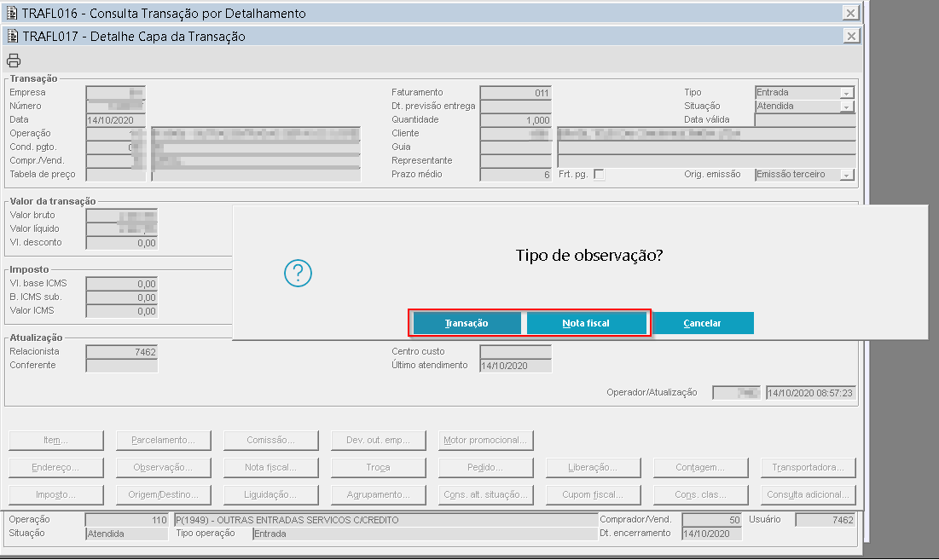Click the Nota fiscal... bottom button
This screenshot has width=939, height=560.
tap(270, 468)
